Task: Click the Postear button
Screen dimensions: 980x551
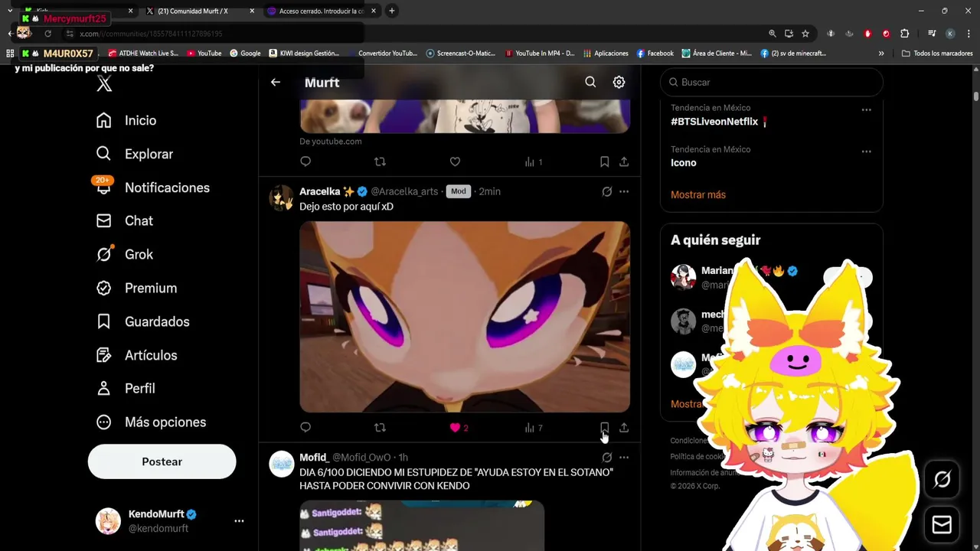Action: tap(162, 461)
